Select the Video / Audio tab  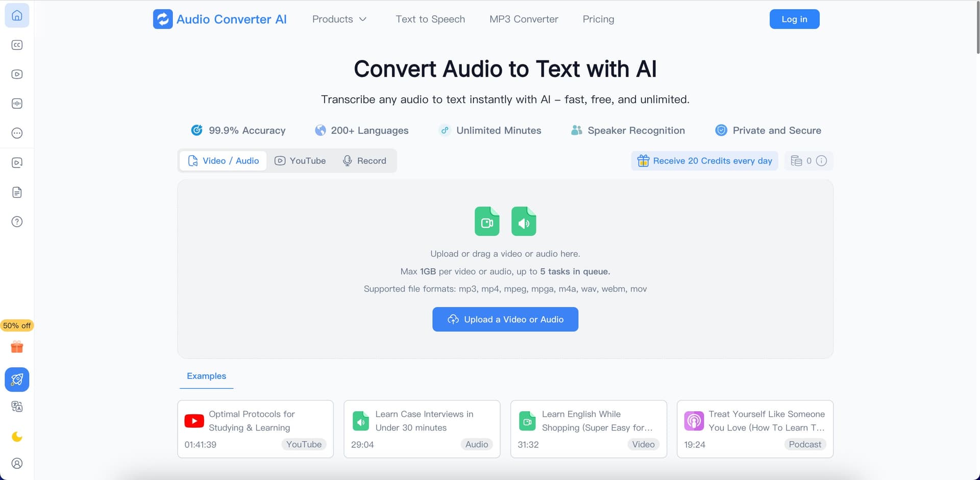coord(223,161)
